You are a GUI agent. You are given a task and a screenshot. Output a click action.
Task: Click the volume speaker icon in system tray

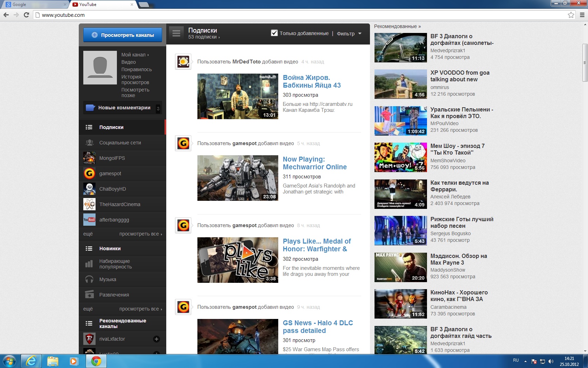tap(551, 361)
